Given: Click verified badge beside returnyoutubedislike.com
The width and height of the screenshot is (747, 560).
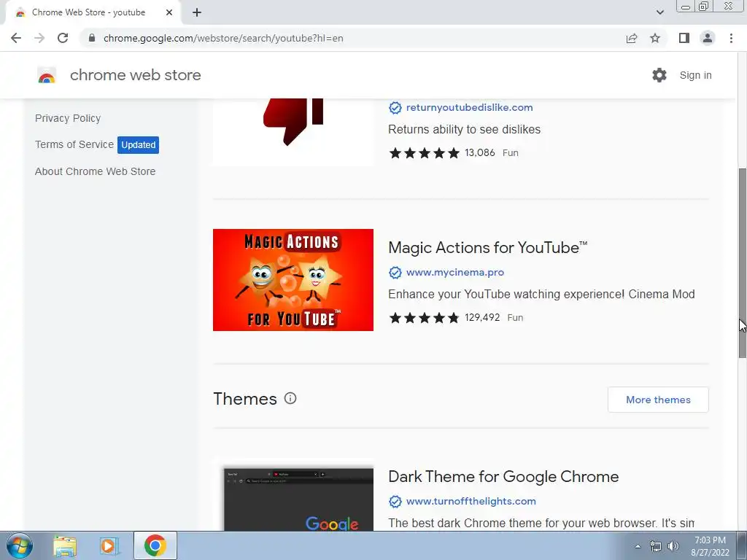Looking at the screenshot, I should (395, 108).
